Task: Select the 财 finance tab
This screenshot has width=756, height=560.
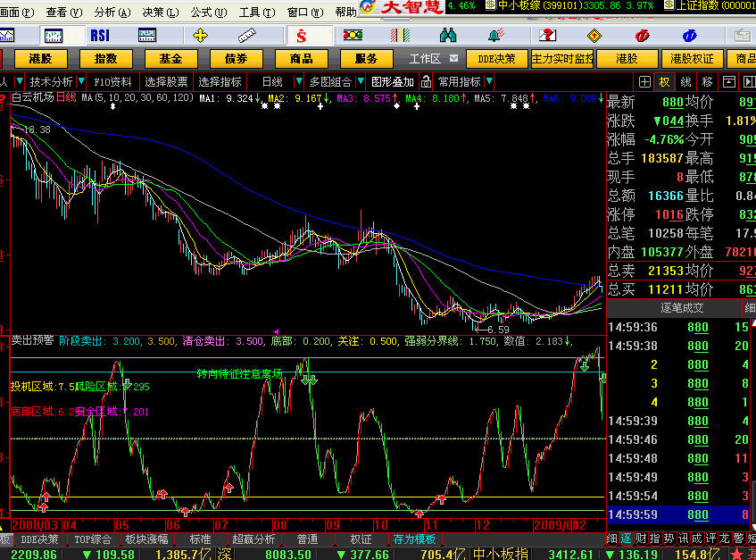Action: (x=641, y=539)
